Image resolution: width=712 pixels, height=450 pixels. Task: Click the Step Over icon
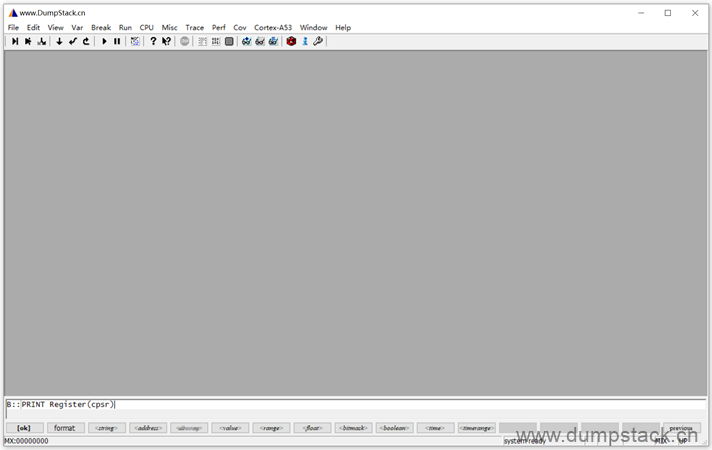click(28, 41)
